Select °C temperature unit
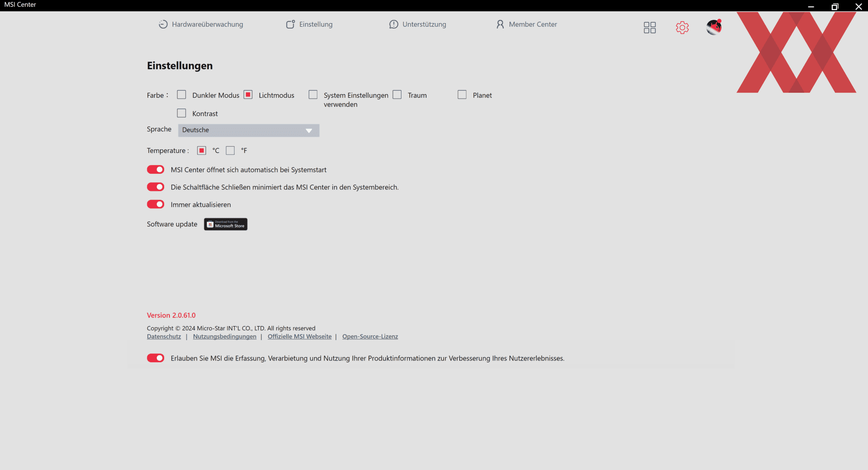The width and height of the screenshot is (868, 470). pos(202,150)
